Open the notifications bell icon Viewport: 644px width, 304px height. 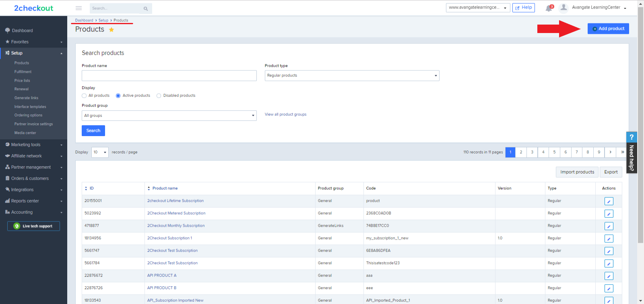(549, 8)
